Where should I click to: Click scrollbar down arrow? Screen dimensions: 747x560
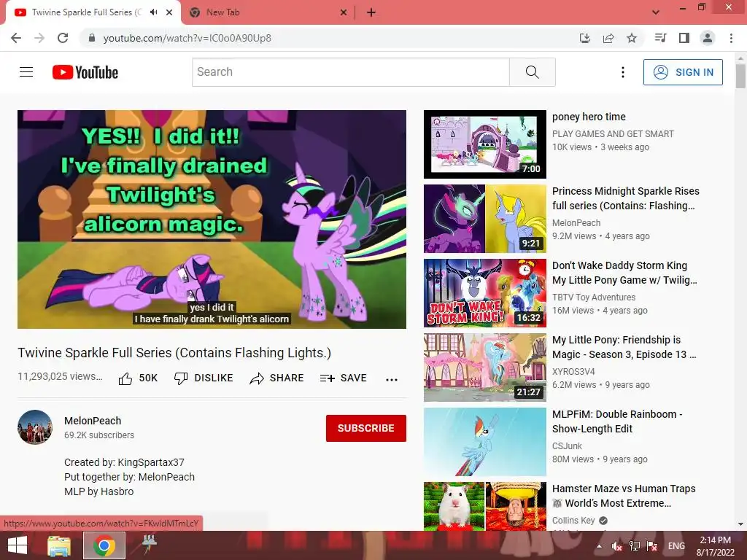click(740, 524)
